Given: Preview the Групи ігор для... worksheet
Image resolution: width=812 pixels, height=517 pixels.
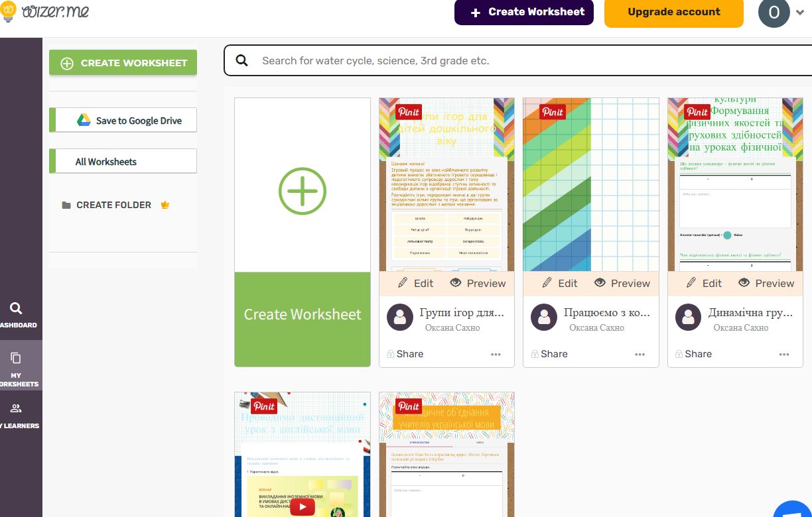Looking at the screenshot, I should 478,283.
